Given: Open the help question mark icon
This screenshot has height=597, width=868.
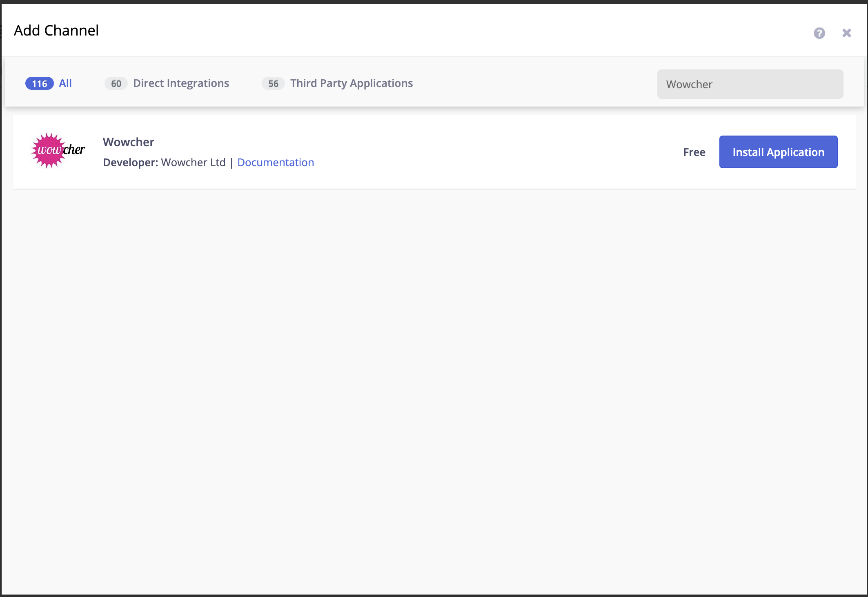Looking at the screenshot, I should click(x=819, y=33).
